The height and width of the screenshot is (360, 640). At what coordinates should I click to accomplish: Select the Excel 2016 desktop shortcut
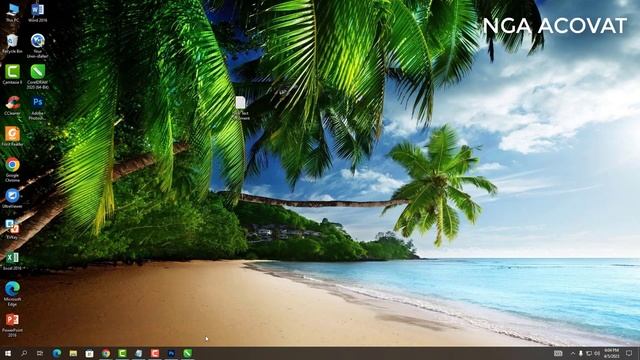tap(12, 260)
